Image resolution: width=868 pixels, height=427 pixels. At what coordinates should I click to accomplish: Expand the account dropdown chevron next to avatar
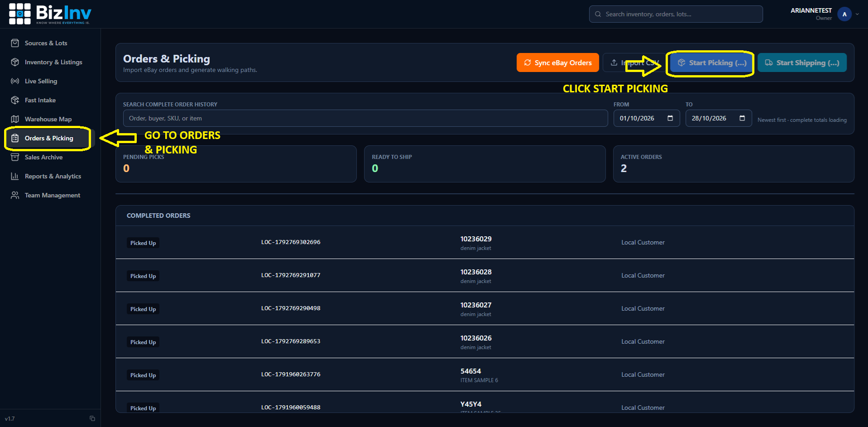tap(857, 14)
